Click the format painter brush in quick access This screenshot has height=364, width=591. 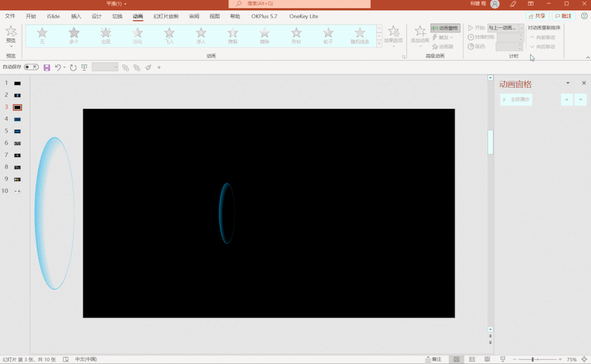(x=148, y=67)
